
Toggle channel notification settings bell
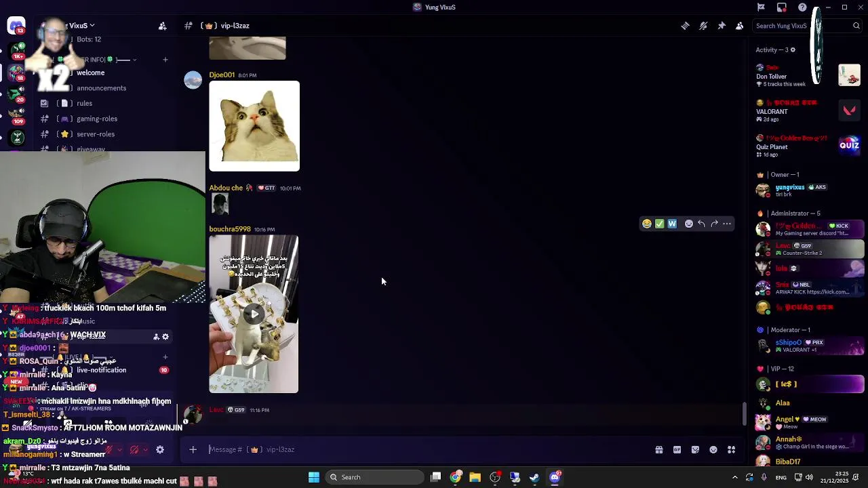[x=703, y=26]
